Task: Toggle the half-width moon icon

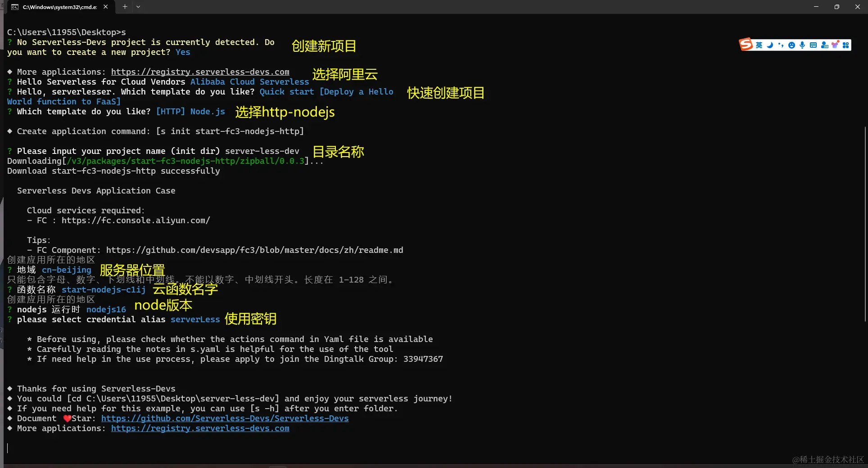Action: [770, 45]
